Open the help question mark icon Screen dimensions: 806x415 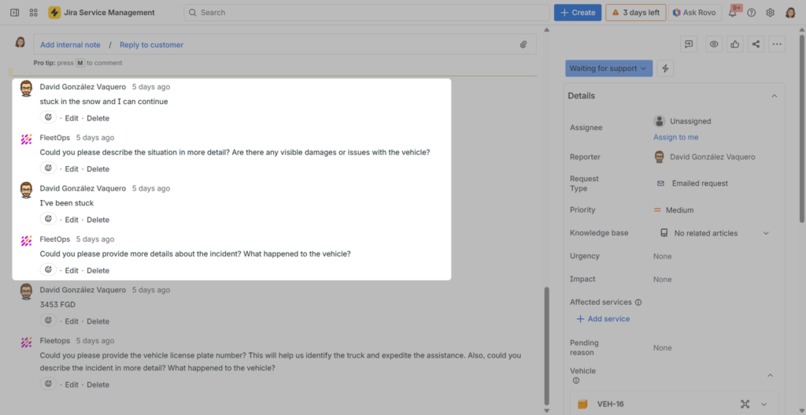tap(752, 12)
